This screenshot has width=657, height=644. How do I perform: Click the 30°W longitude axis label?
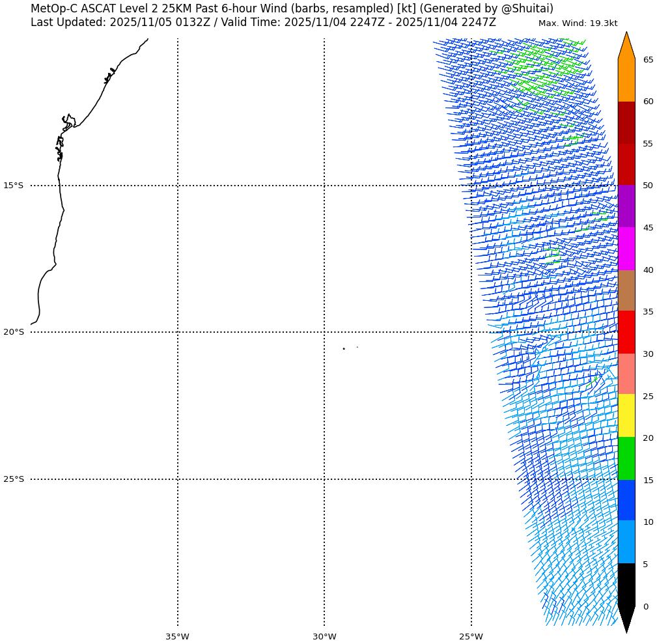coord(324,636)
